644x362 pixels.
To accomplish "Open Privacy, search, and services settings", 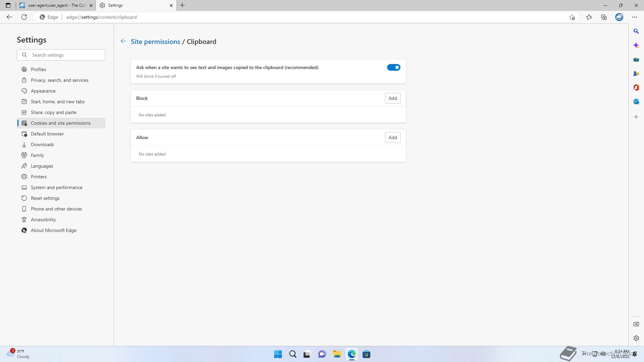I will click(61, 80).
